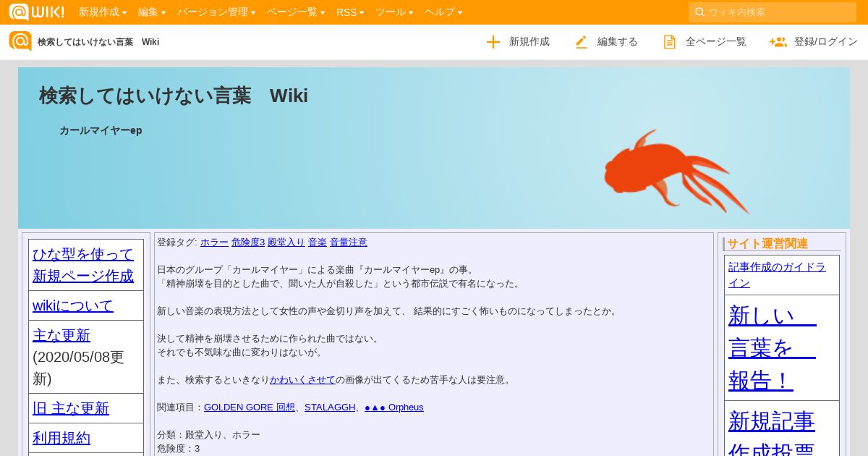The height and width of the screenshot is (456, 868).
Task: Click the サイト運営関連 heading
Action: [x=767, y=244]
